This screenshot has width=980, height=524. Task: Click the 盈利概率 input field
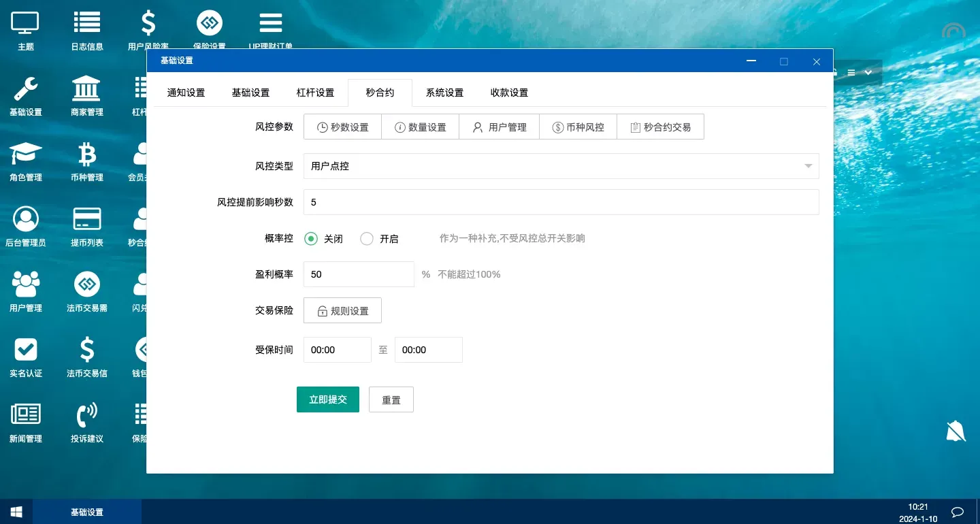coord(358,274)
